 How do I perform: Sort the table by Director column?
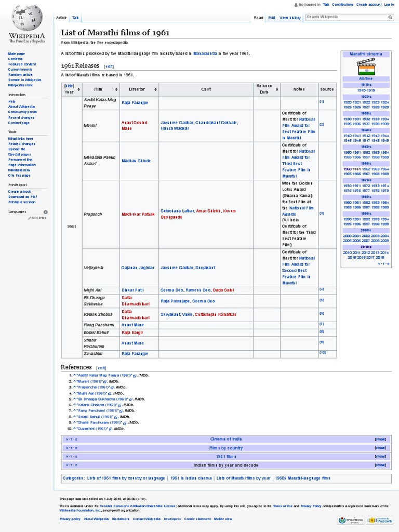click(155, 89)
